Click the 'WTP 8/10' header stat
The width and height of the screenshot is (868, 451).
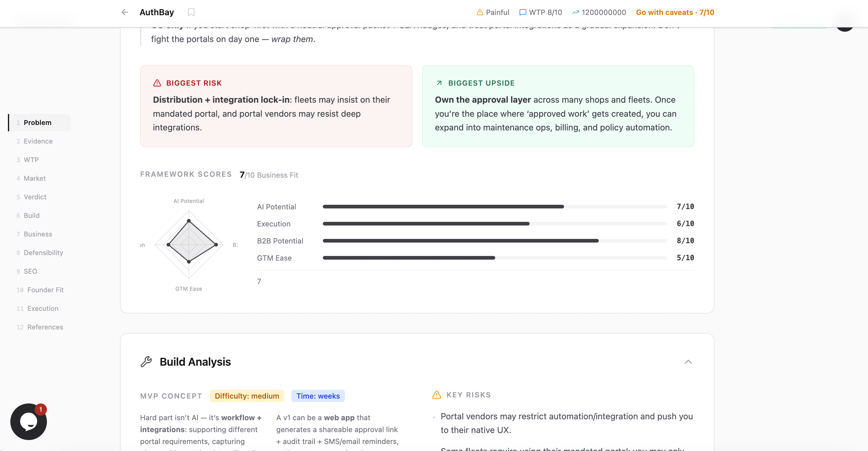[x=545, y=12]
